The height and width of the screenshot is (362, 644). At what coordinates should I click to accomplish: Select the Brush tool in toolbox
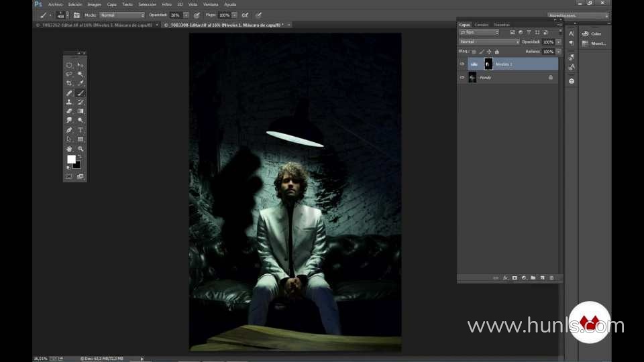point(80,93)
